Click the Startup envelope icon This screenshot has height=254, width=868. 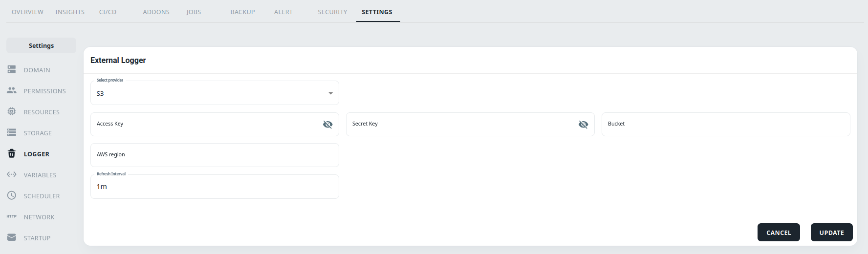point(12,237)
